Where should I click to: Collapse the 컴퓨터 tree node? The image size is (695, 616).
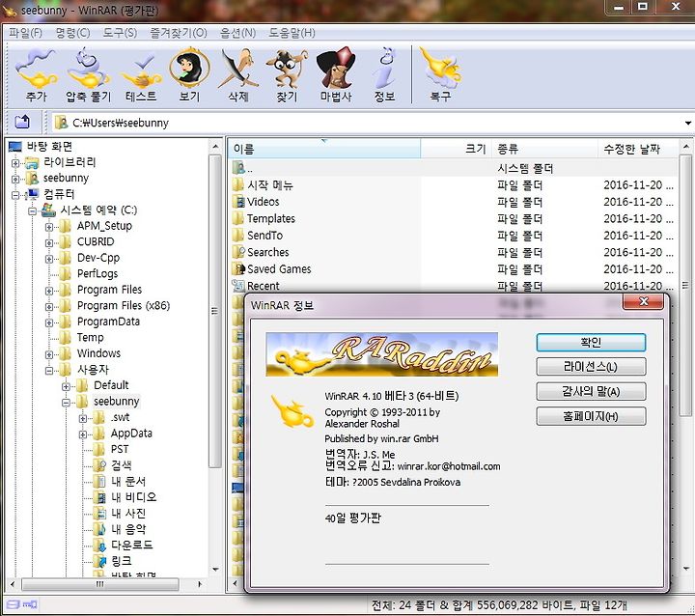15,195
